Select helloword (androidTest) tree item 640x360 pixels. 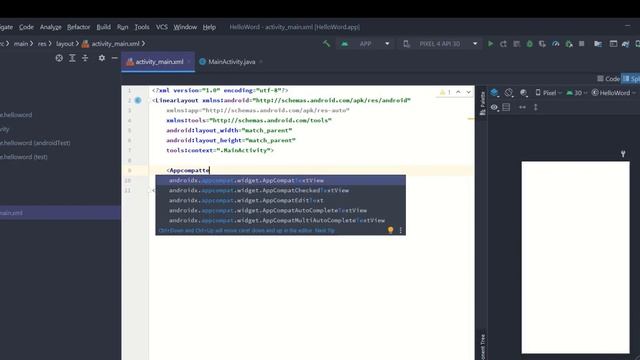(35, 143)
